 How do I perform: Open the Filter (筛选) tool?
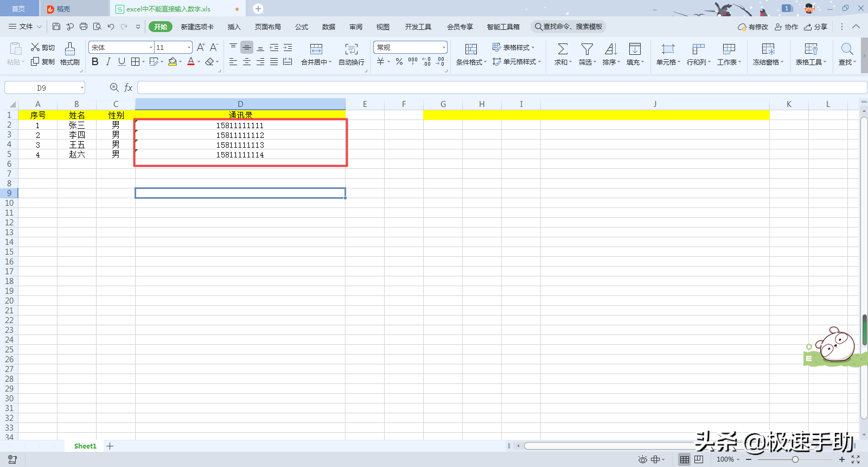coord(587,49)
